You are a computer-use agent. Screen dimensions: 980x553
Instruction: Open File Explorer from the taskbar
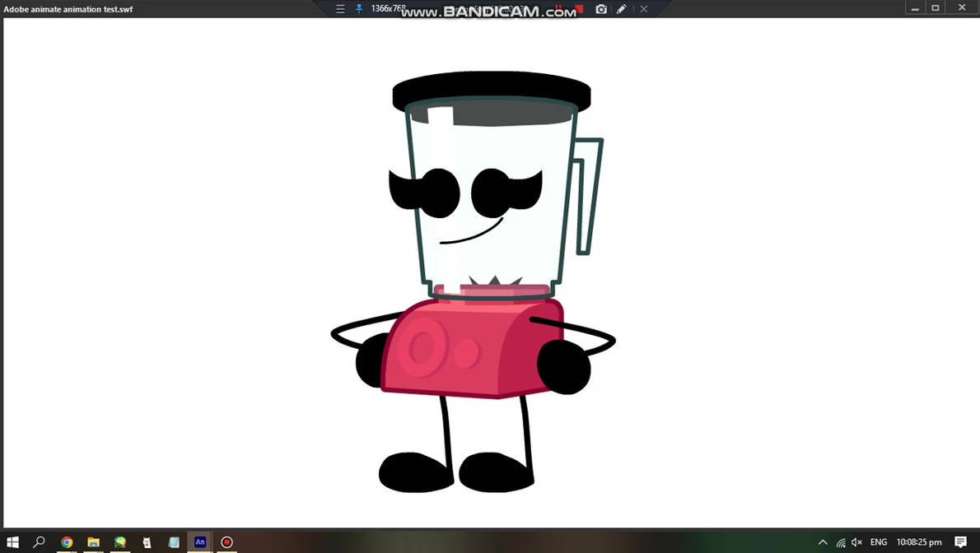tap(93, 541)
